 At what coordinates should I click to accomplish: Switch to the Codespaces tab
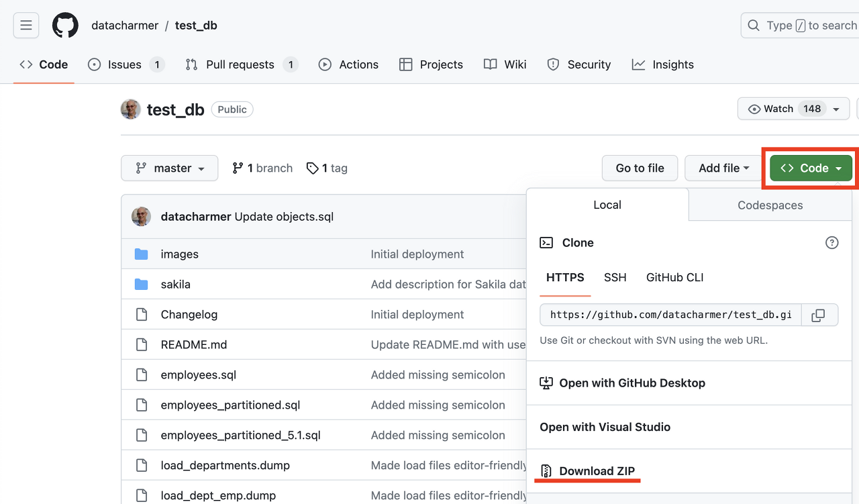[x=770, y=205]
